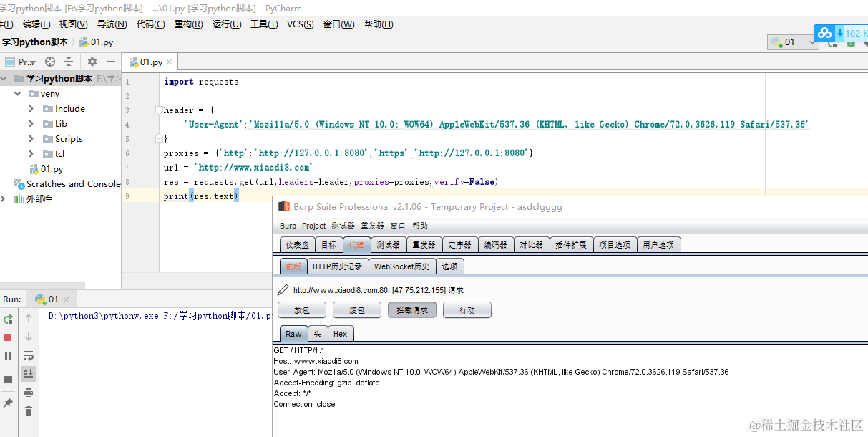Image resolution: width=868 pixels, height=437 pixels.
Task: Expand the Scripts folder
Action: (31, 139)
